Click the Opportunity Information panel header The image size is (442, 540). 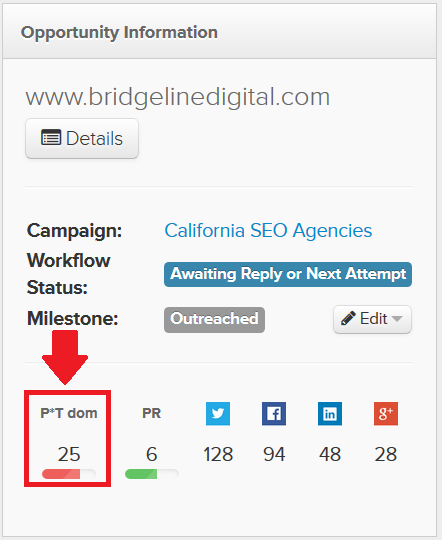coord(219,32)
